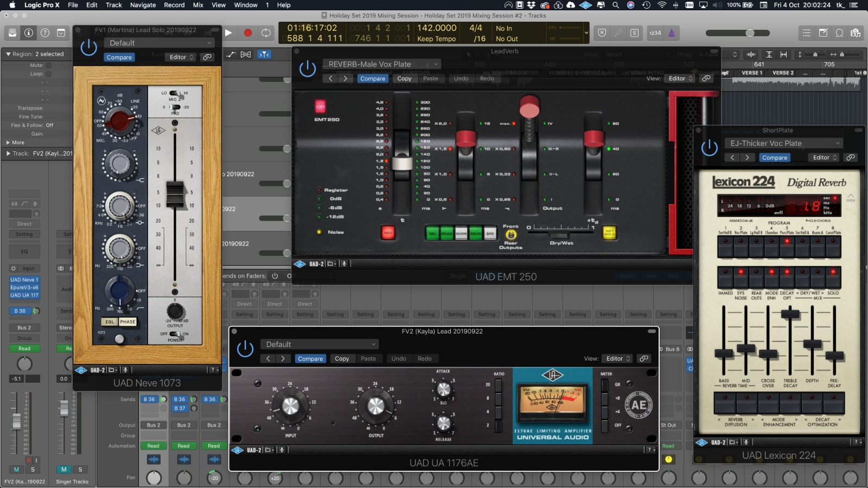Click Copy in the EMT 250 plugin header
This screenshot has width=868, height=488.
[x=404, y=79]
